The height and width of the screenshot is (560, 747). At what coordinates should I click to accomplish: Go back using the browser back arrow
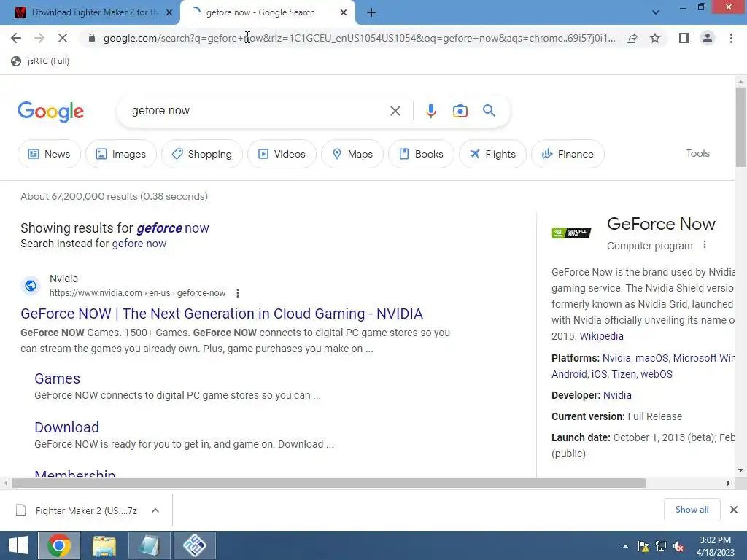(16, 38)
